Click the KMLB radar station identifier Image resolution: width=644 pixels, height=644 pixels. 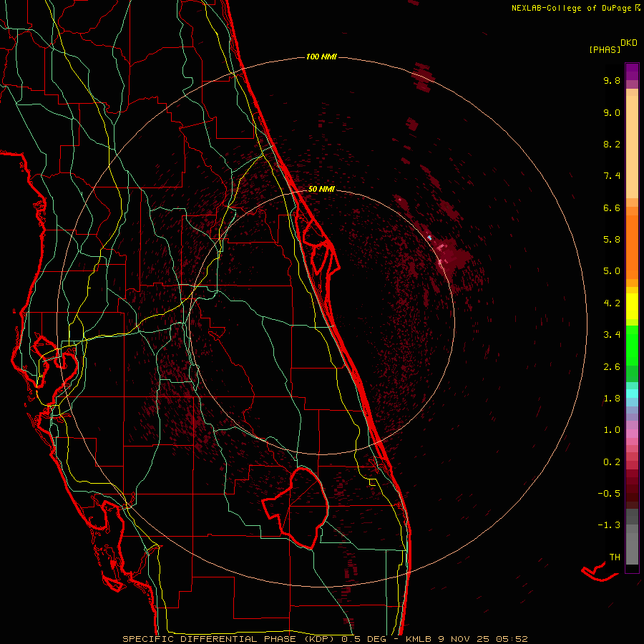tap(419, 639)
